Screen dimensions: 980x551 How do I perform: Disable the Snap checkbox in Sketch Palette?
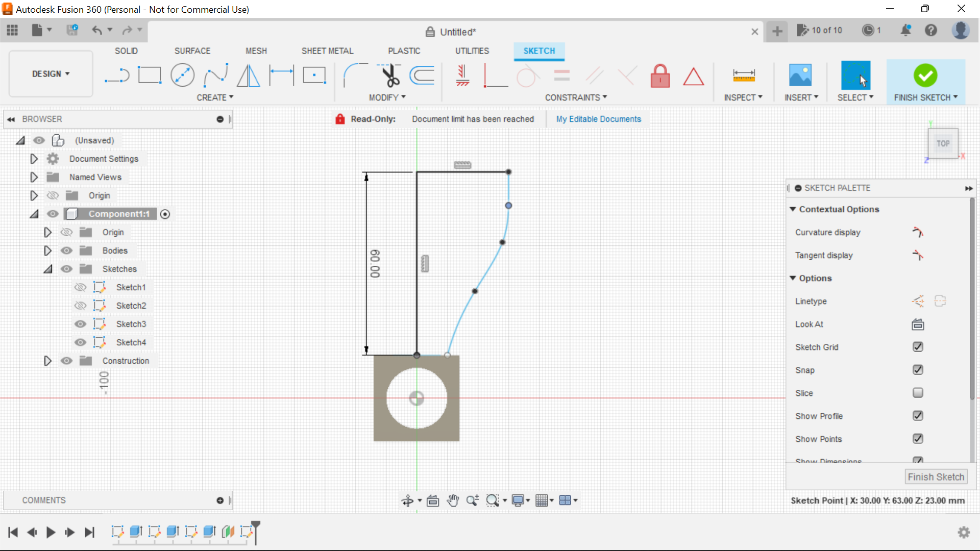918,370
